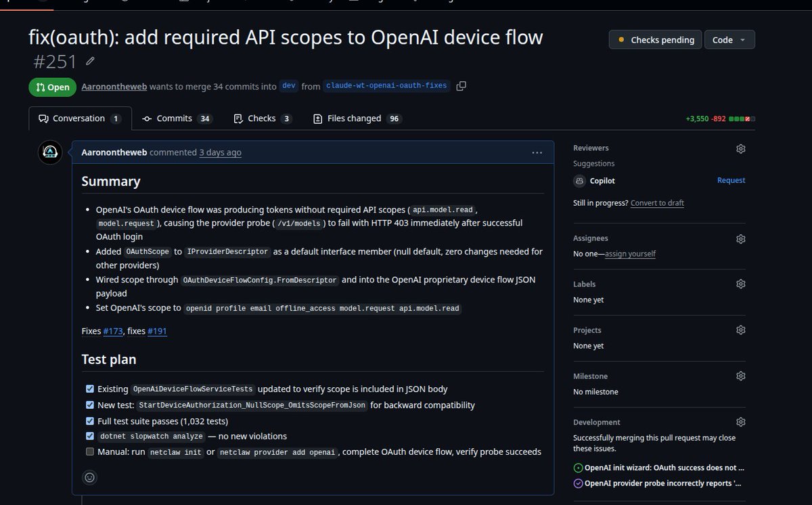Screen dimensions: 812x505
Task: Click the Test plan heading
Action: coord(109,359)
